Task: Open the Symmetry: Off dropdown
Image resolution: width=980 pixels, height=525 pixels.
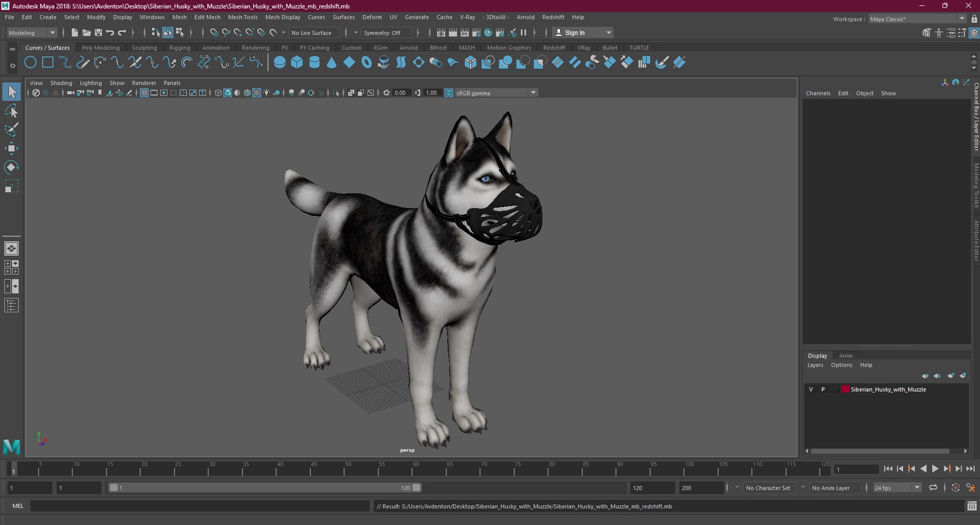Action: pos(386,33)
